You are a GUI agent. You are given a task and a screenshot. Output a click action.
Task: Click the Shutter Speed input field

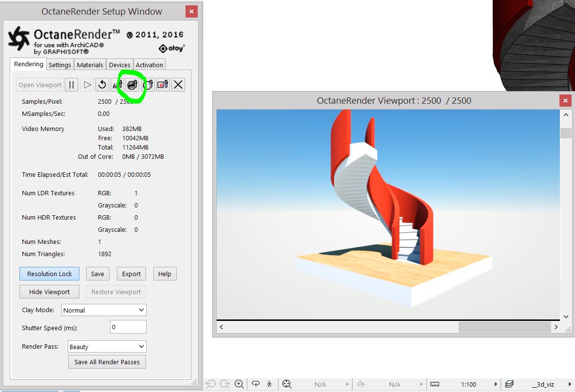click(128, 327)
